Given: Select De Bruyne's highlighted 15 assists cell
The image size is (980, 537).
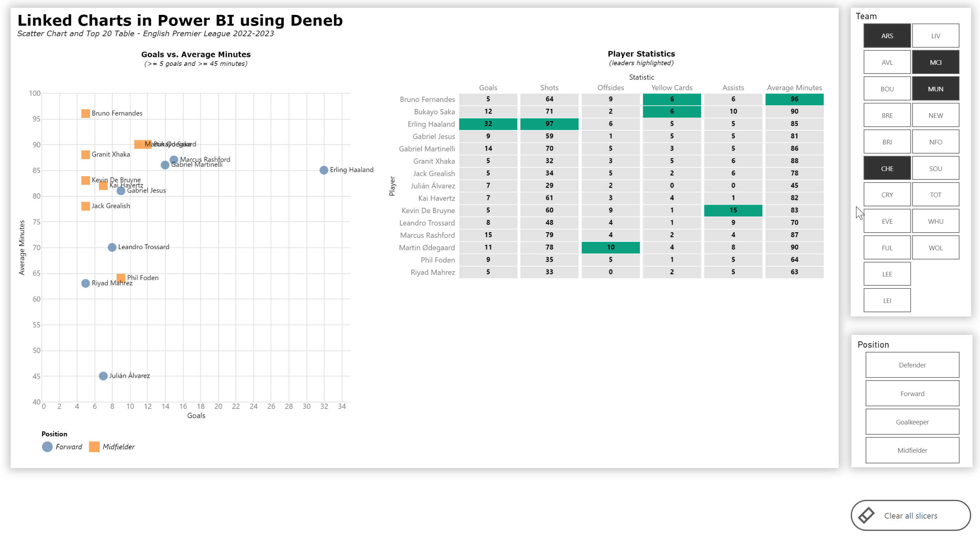Looking at the screenshot, I should click(x=733, y=210).
